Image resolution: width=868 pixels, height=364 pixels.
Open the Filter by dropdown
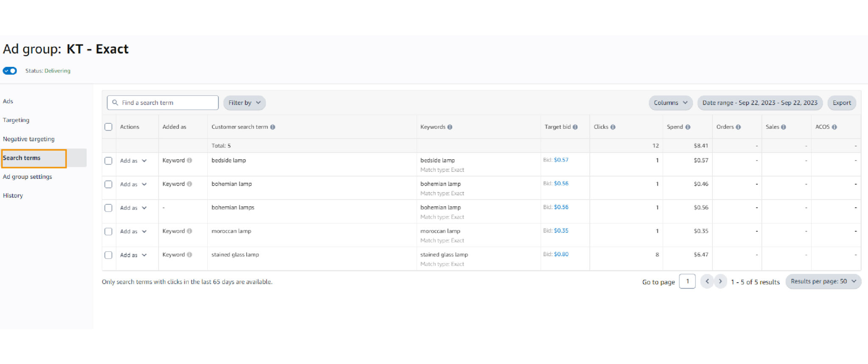tap(245, 103)
